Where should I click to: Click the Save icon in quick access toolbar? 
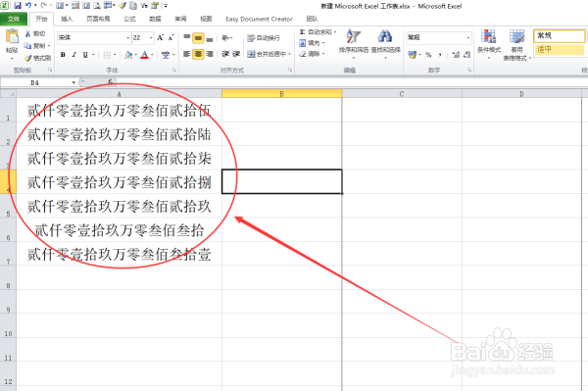click(18, 6)
